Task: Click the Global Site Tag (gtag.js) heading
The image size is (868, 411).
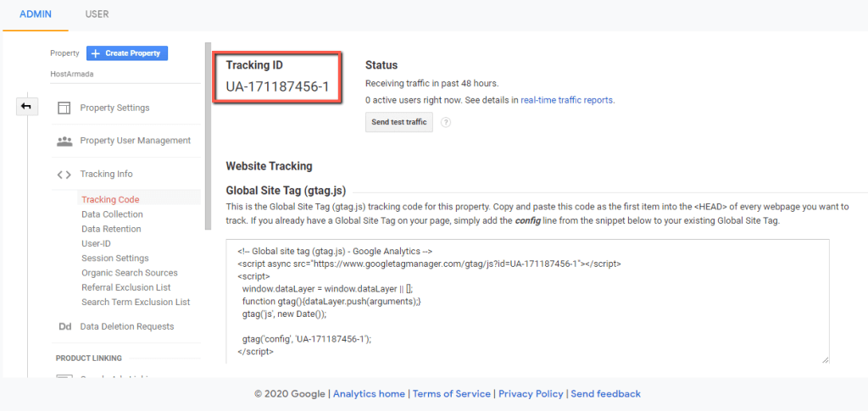Action: click(286, 192)
